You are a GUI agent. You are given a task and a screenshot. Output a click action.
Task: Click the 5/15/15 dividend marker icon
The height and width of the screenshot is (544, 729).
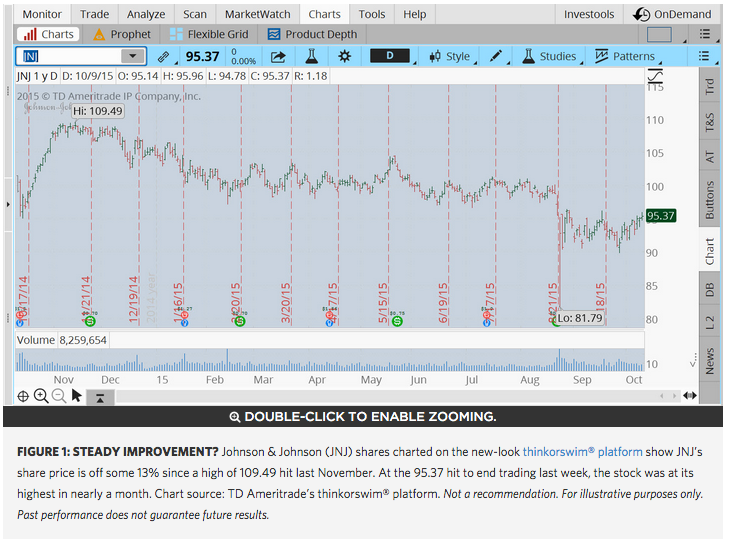pyautogui.click(x=397, y=321)
